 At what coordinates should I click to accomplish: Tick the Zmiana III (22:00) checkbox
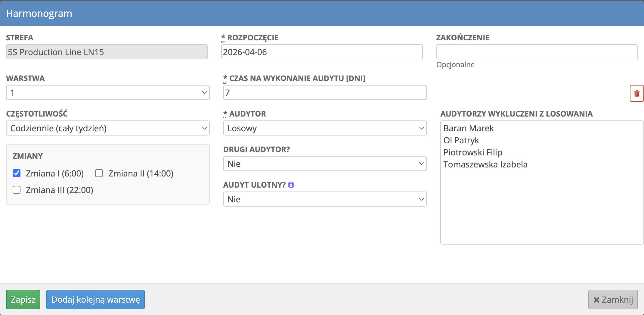tap(17, 190)
